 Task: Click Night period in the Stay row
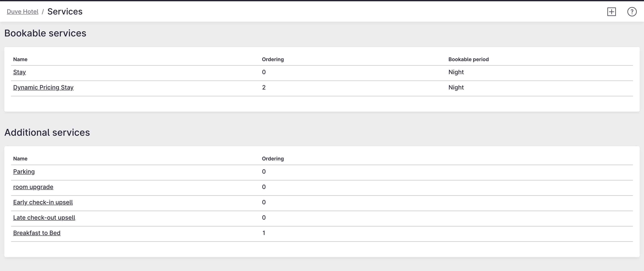(x=456, y=72)
